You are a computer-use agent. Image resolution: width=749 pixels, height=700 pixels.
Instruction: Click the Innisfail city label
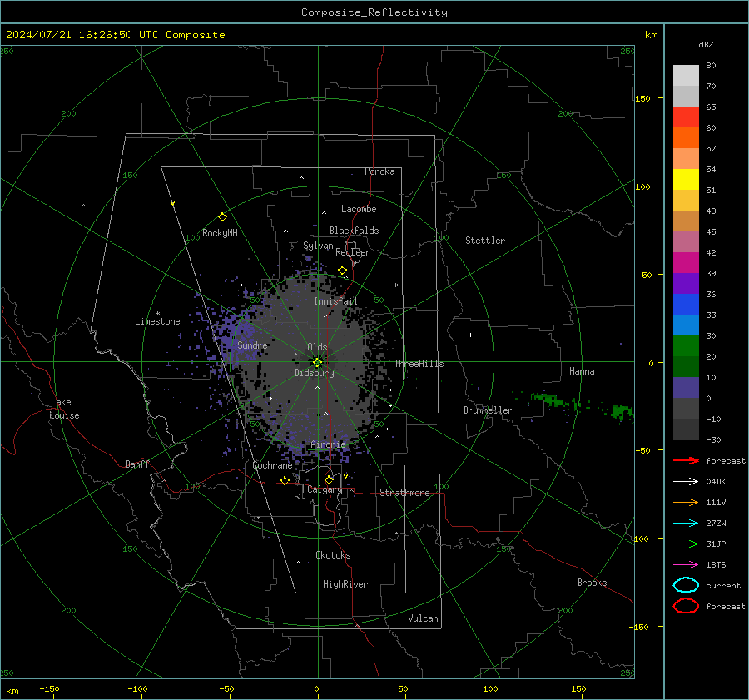pyautogui.click(x=335, y=301)
